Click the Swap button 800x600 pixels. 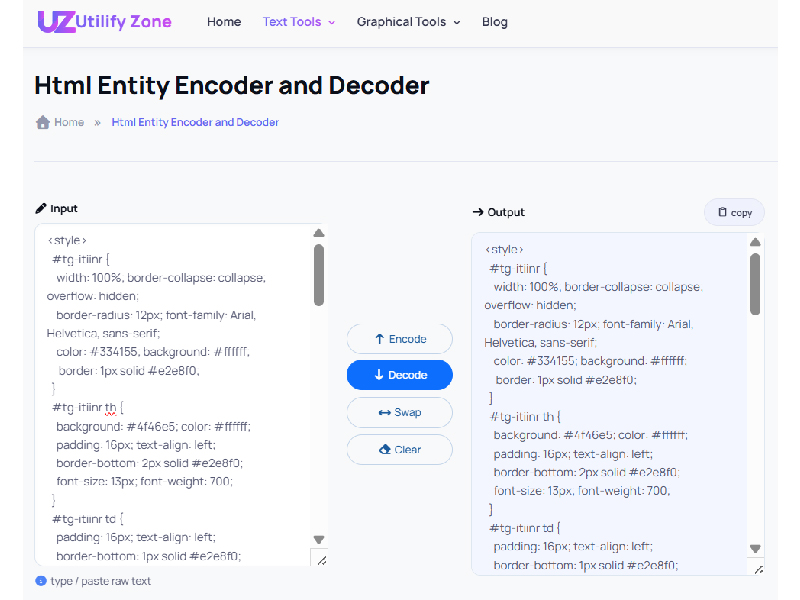[399, 412]
